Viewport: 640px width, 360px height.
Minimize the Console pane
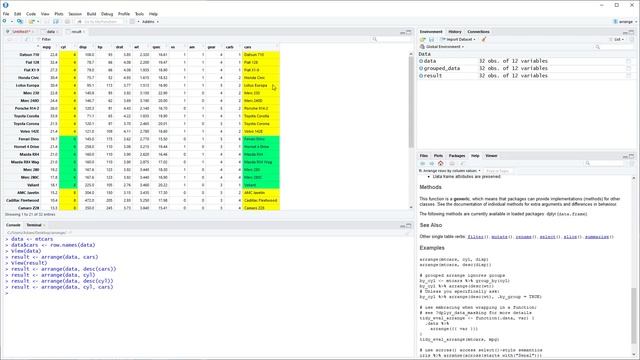click(402, 225)
